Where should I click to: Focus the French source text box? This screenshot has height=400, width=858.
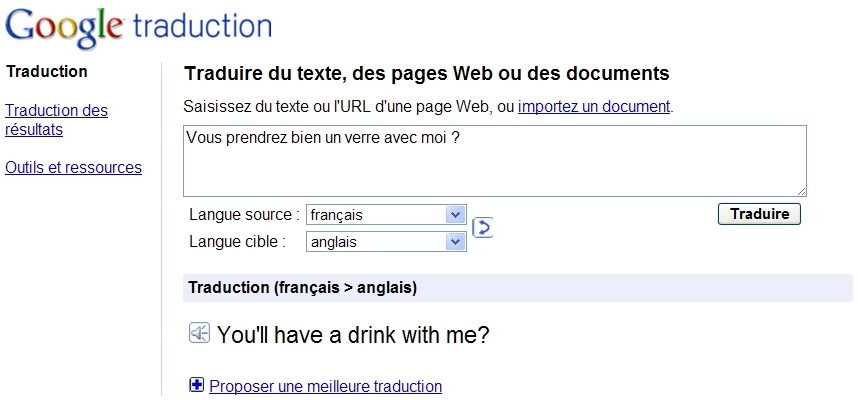494,160
